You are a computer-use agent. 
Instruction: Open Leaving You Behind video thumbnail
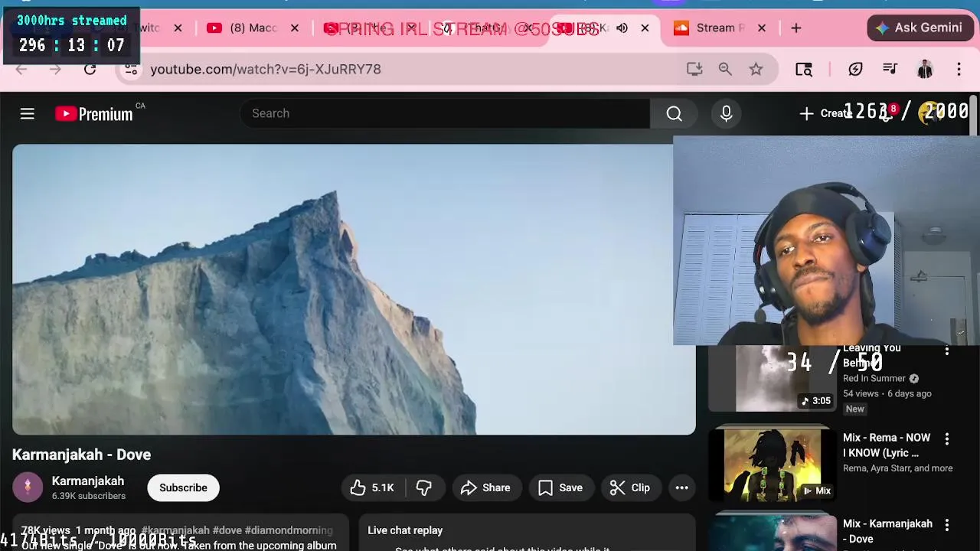(773, 378)
